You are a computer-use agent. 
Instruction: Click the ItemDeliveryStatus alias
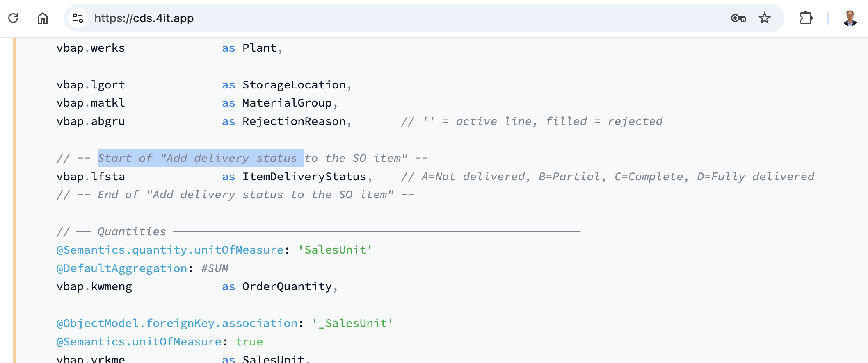pyautogui.click(x=304, y=177)
